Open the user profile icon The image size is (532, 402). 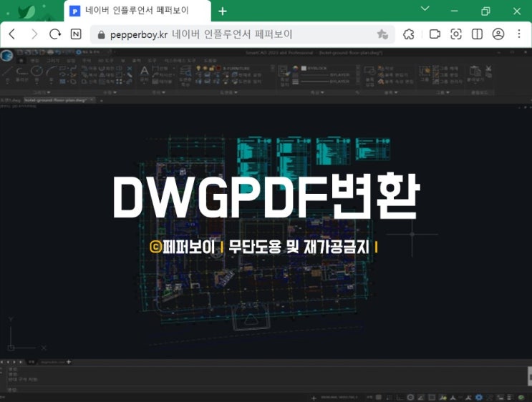click(x=498, y=34)
